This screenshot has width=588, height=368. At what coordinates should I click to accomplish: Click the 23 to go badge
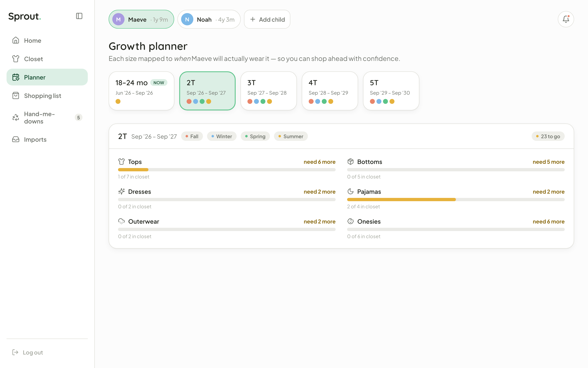point(548,136)
